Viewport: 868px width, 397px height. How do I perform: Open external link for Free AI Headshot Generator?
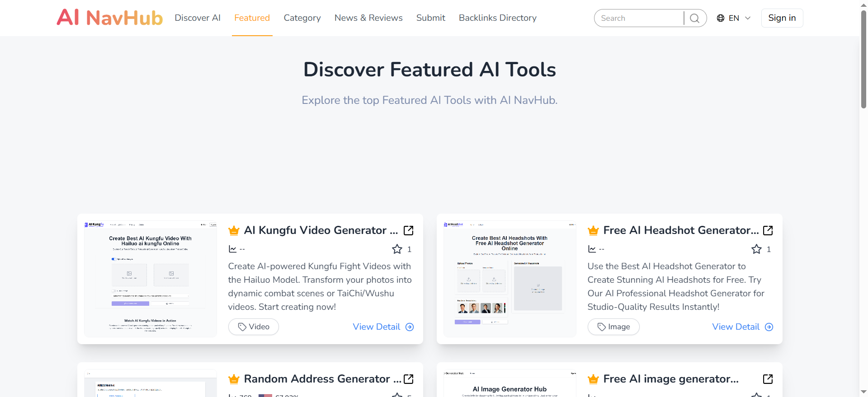[x=768, y=230]
